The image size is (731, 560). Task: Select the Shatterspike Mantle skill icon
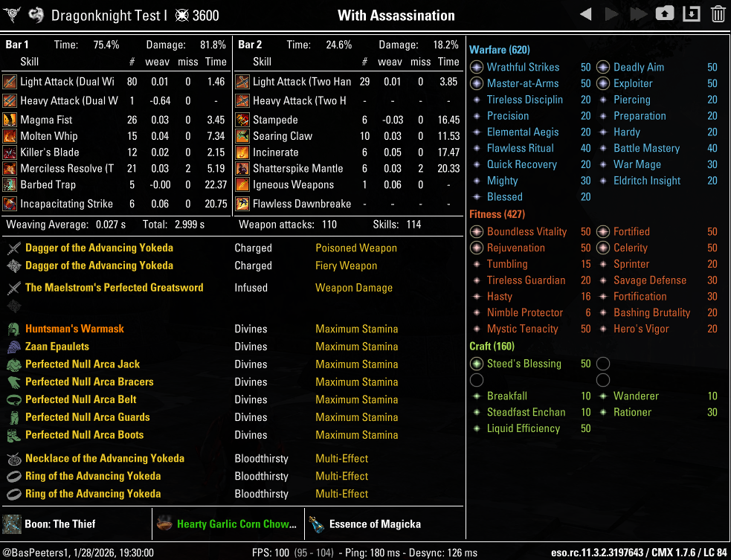tap(242, 168)
